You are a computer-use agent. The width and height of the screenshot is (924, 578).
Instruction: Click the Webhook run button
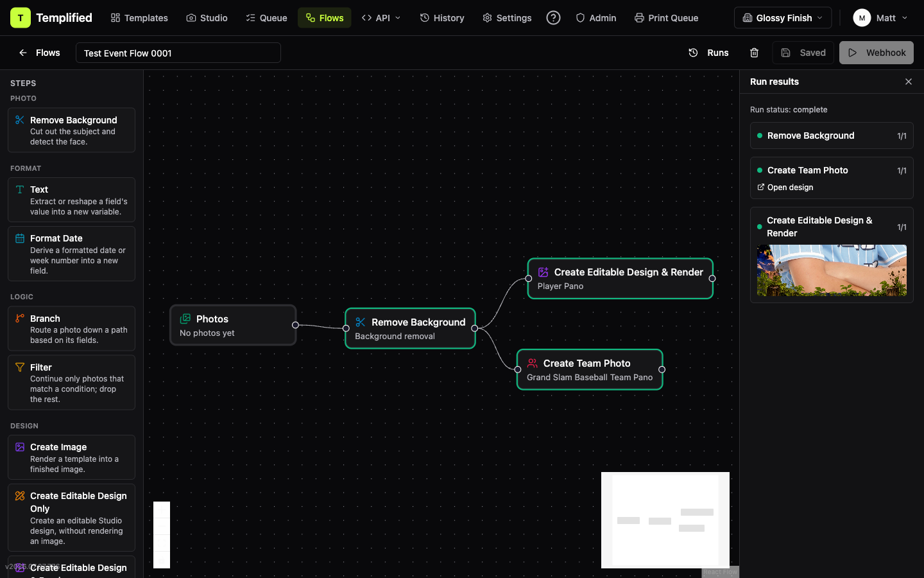[877, 53]
